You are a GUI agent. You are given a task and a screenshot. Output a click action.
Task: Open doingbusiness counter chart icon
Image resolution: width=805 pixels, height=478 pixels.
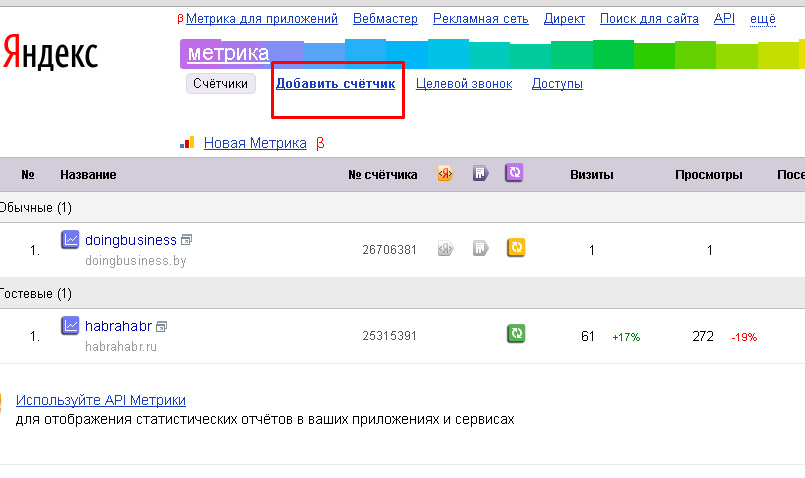pos(70,239)
